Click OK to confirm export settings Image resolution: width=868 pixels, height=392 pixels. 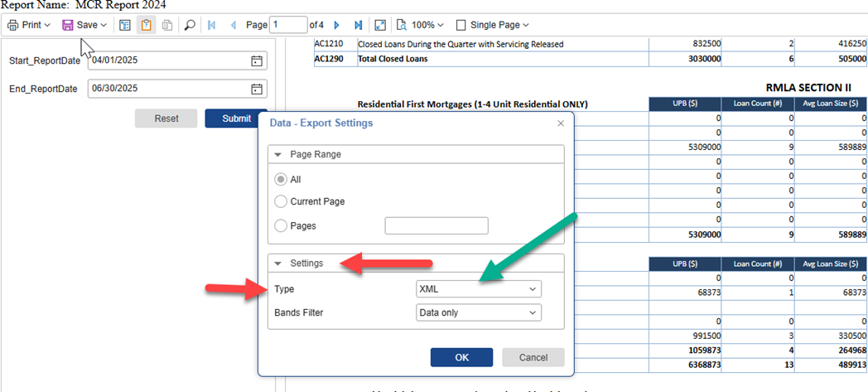(462, 357)
